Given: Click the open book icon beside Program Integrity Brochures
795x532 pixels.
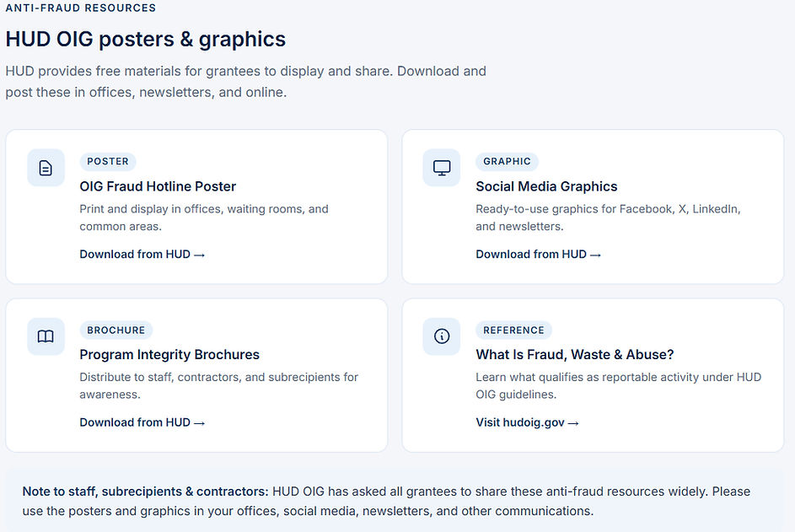Looking at the screenshot, I should [46, 336].
